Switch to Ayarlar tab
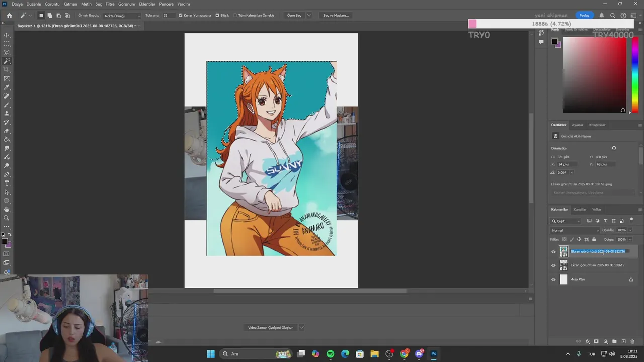644x362 pixels. (x=577, y=125)
